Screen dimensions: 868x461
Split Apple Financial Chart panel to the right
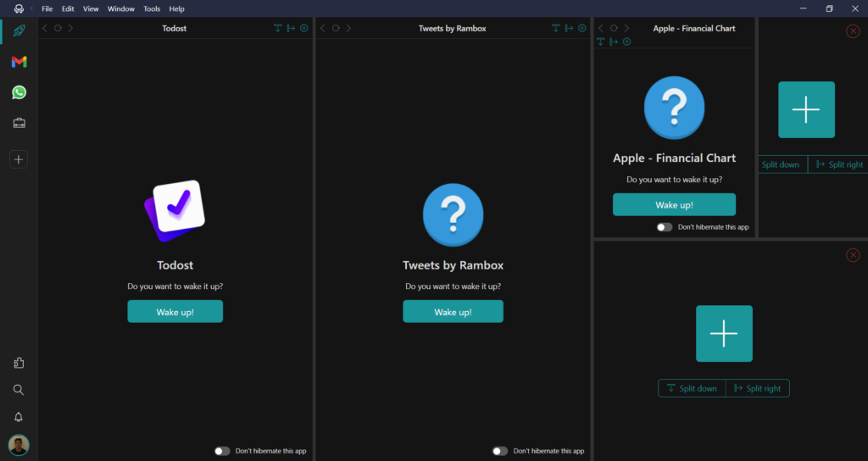[x=614, y=42]
